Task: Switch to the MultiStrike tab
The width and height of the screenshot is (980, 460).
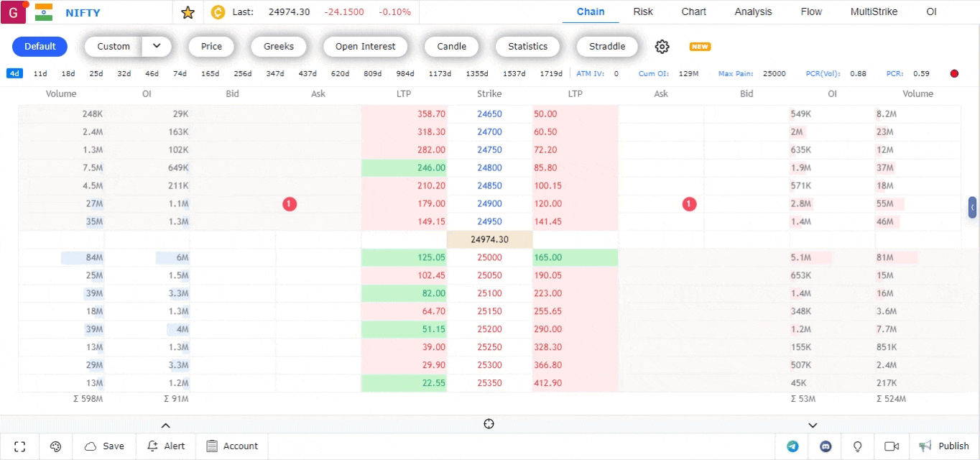Action: click(x=874, y=11)
